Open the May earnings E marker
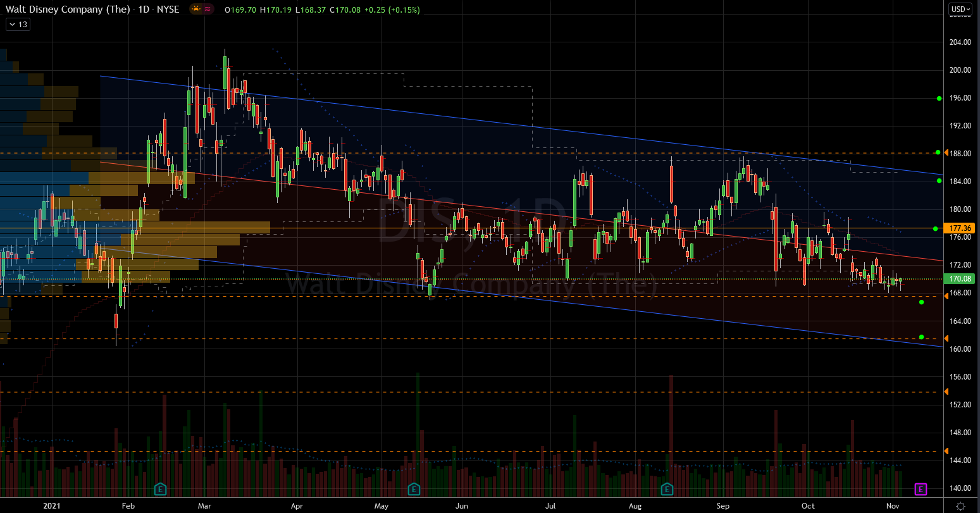This screenshot has height=513, width=980. click(414, 489)
